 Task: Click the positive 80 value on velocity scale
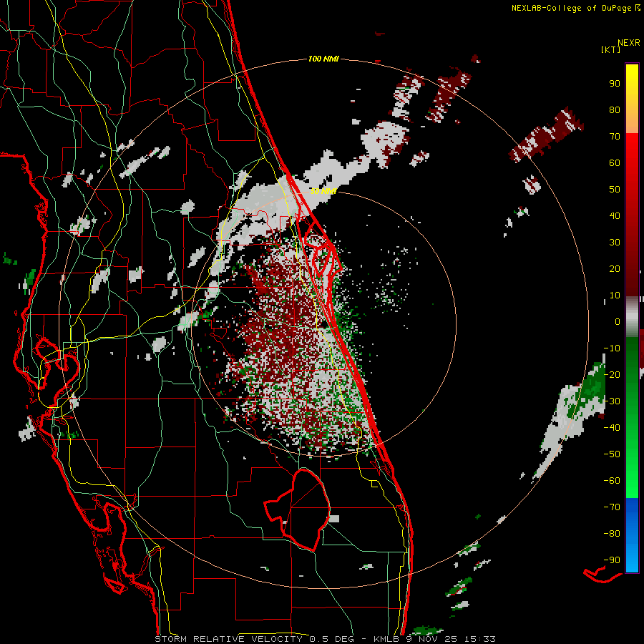click(615, 110)
